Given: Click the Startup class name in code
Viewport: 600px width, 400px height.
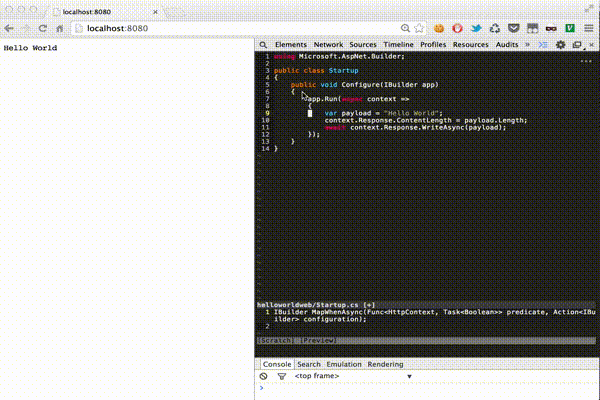Looking at the screenshot, I should tap(343, 70).
